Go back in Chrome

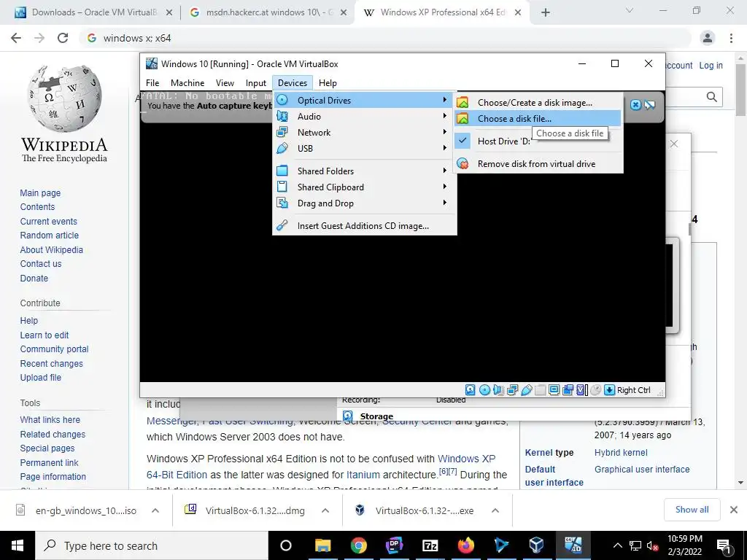point(16,38)
